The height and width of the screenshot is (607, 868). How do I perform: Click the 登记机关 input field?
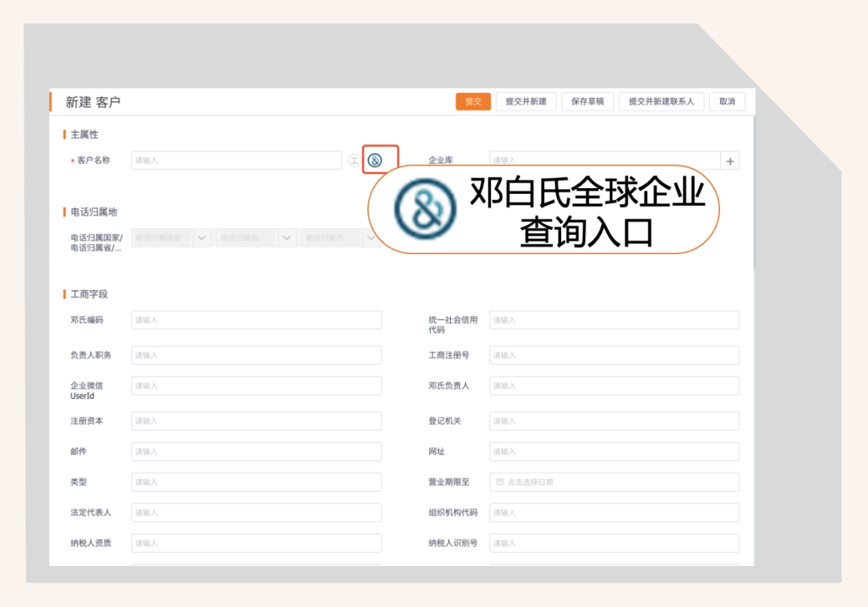click(x=615, y=421)
